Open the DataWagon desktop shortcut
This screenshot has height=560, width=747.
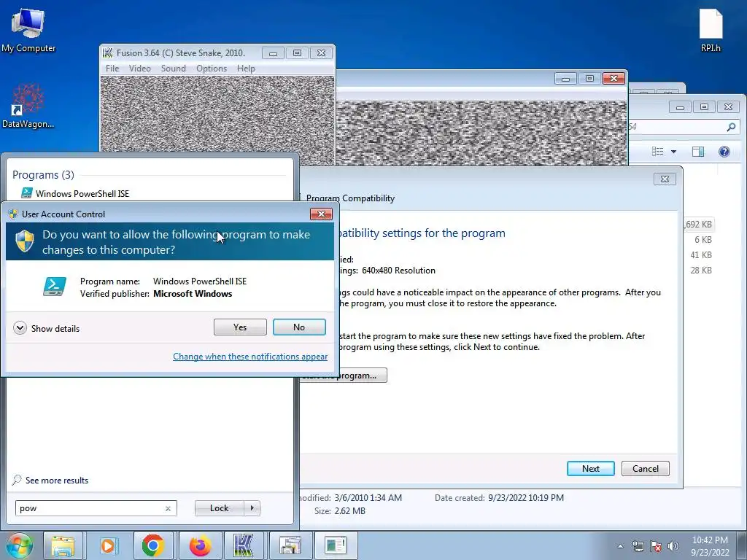click(28, 106)
